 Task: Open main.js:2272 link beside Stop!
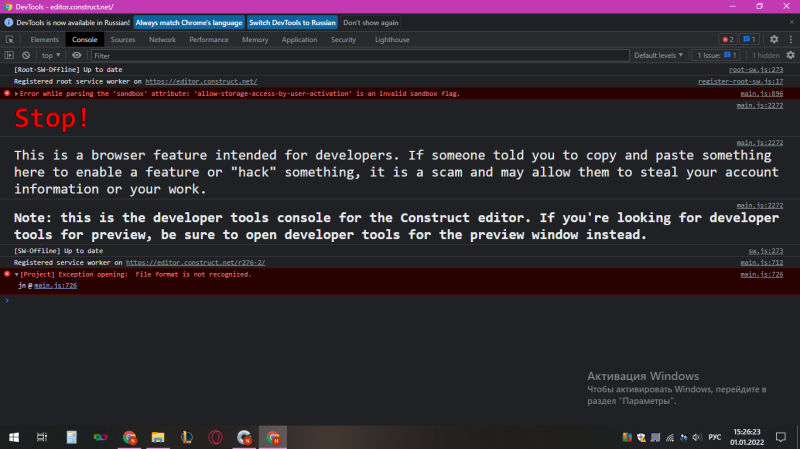[x=760, y=105]
